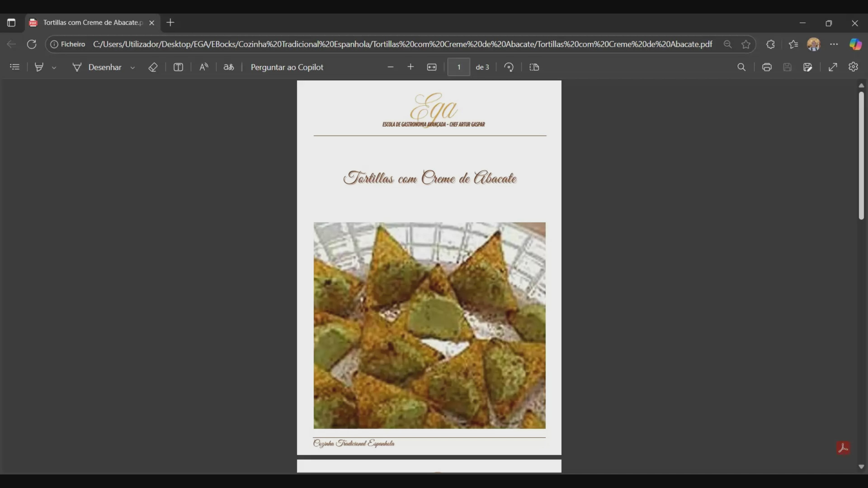
Task: Open a new browser tab
Action: point(170,23)
